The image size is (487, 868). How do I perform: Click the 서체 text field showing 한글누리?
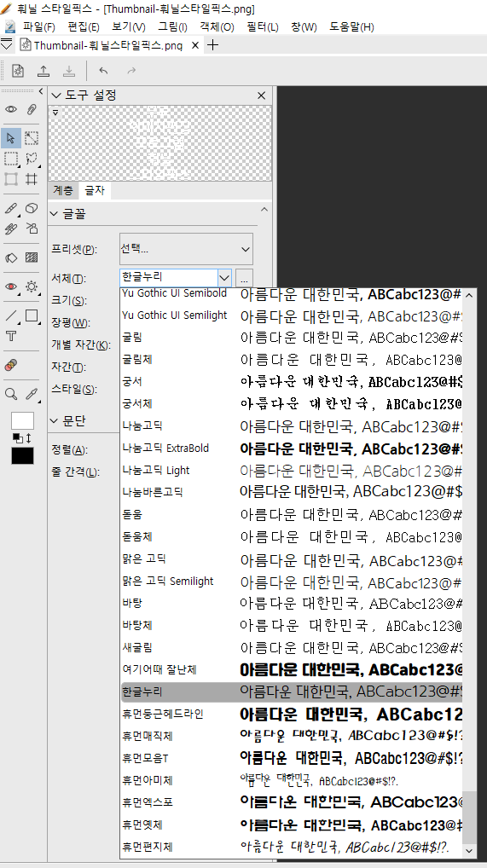point(168,277)
